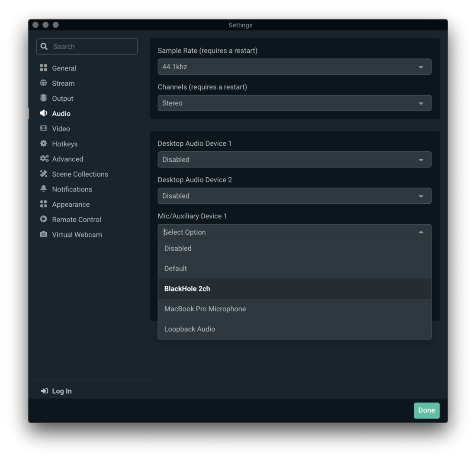Click the Notifications bell icon

43,188
